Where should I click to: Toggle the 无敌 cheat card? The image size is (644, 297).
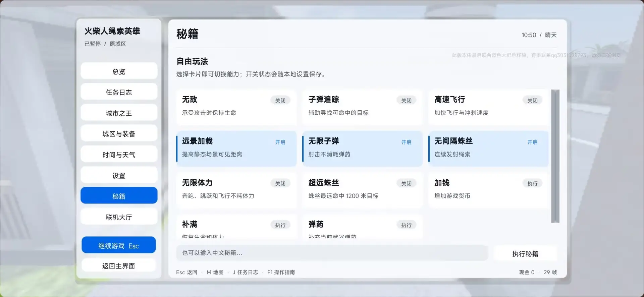click(236, 107)
